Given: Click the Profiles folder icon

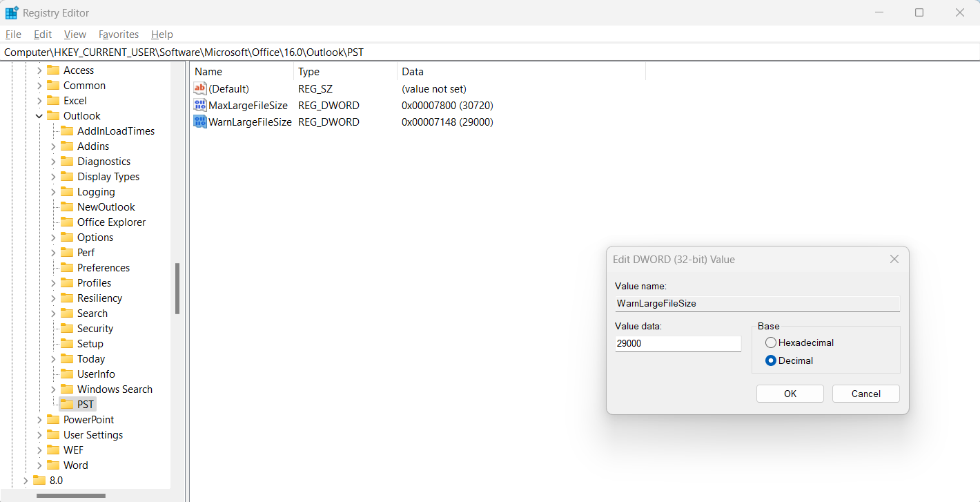Looking at the screenshot, I should 67,282.
